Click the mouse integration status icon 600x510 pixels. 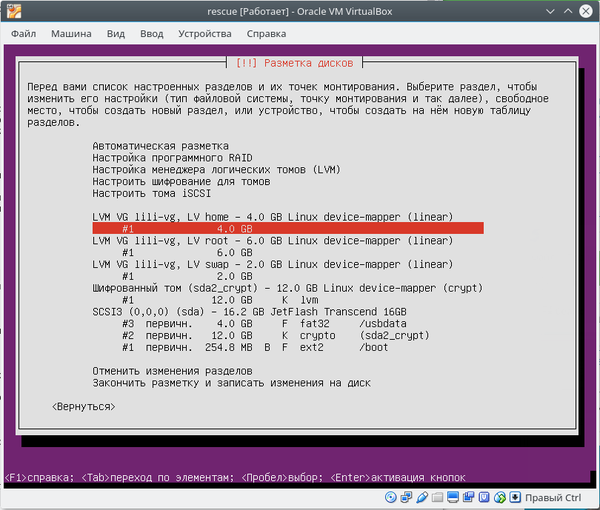tap(500, 497)
